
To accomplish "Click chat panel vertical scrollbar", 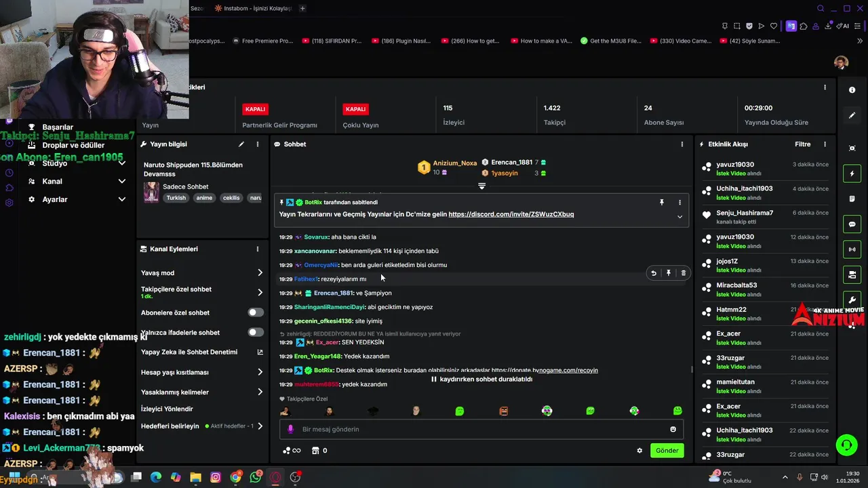I will click(x=691, y=370).
